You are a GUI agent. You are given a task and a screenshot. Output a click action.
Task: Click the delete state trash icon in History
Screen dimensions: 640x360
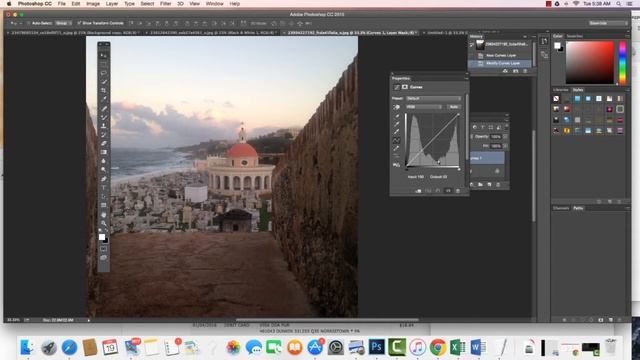[x=525, y=71]
